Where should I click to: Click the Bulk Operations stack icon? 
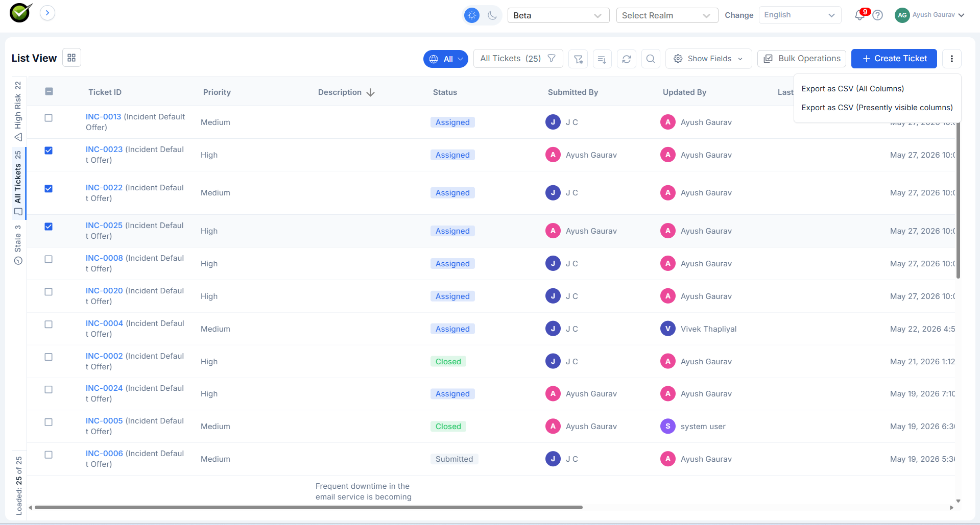[768, 59]
